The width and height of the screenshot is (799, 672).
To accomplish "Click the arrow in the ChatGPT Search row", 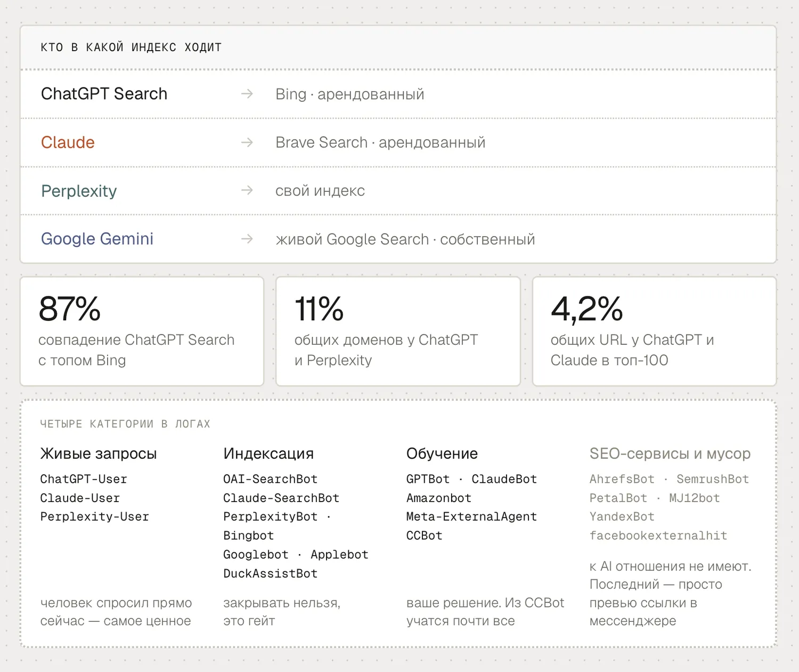I will pyautogui.click(x=247, y=94).
